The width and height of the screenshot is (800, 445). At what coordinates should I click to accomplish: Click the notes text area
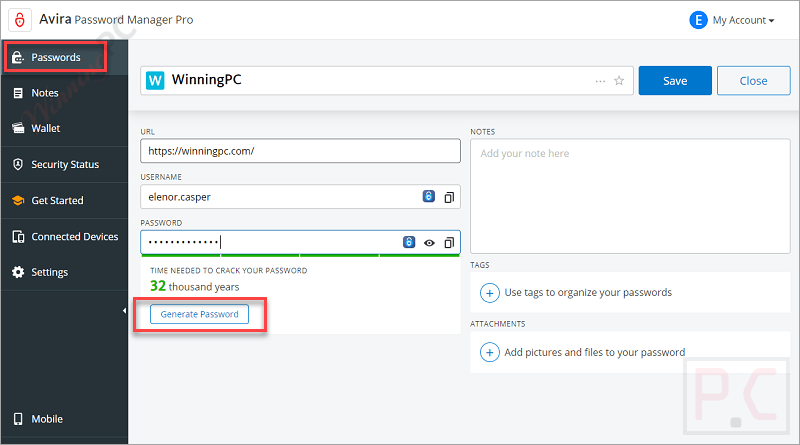pos(630,196)
